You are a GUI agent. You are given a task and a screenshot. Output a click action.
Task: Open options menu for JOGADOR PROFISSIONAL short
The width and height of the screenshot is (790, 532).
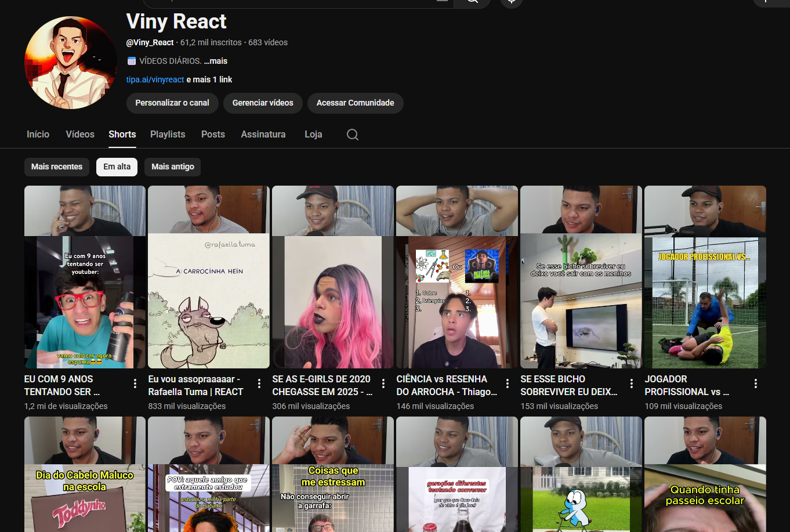coord(756,383)
